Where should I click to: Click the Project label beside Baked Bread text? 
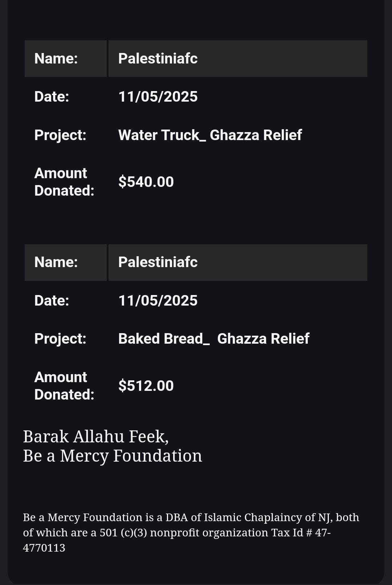tap(60, 339)
